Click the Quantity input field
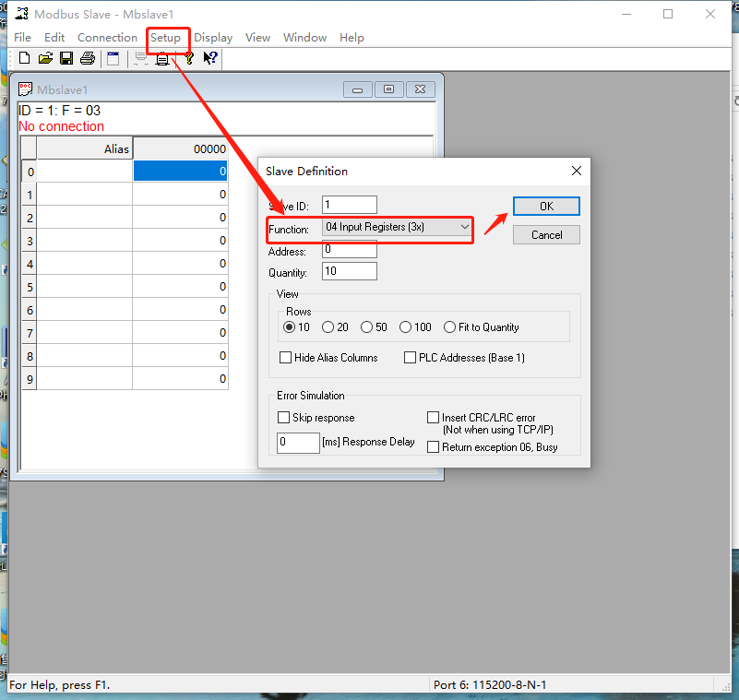The width and height of the screenshot is (739, 700). point(349,271)
